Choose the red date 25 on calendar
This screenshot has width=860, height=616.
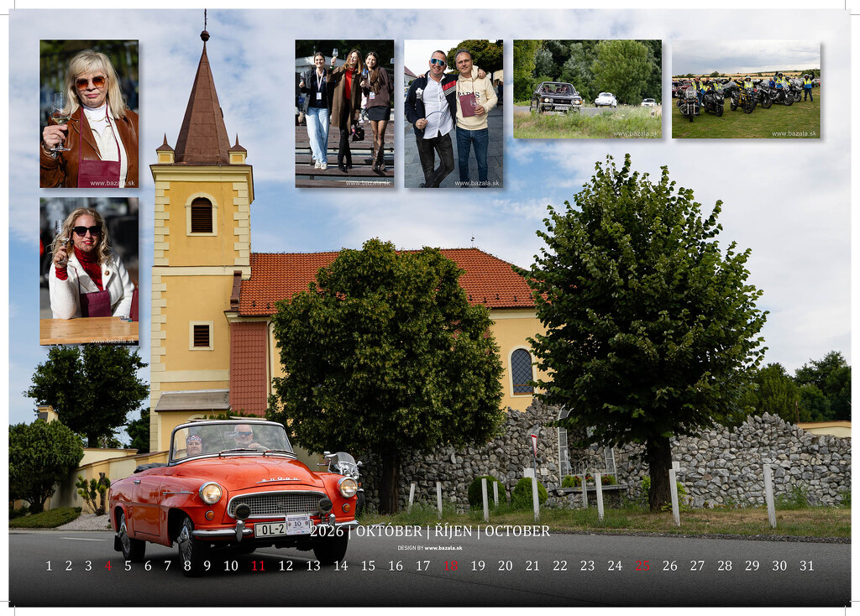(642, 566)
